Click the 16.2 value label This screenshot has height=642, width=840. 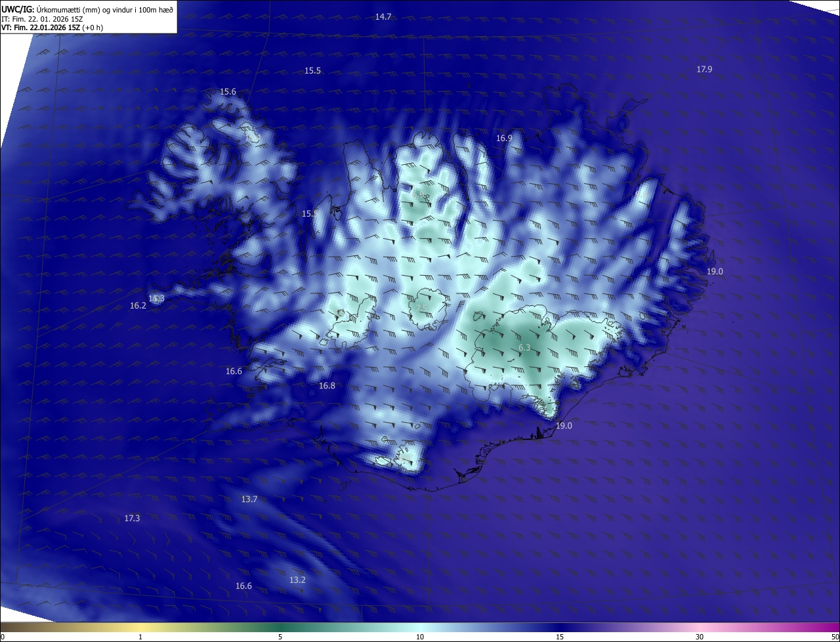click(138, 305)
